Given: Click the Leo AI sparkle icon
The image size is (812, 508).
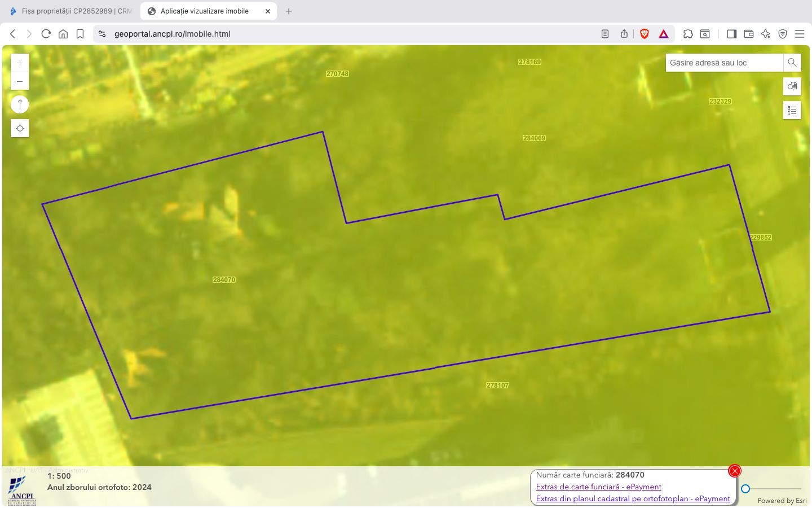Looking at the screenshot, I should point(765,34).
